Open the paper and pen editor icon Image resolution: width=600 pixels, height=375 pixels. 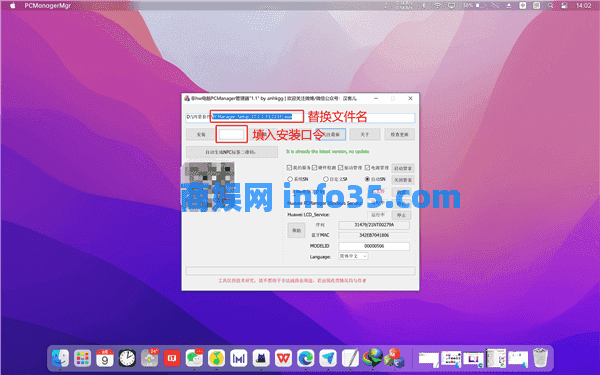click(x=350, y=359)
